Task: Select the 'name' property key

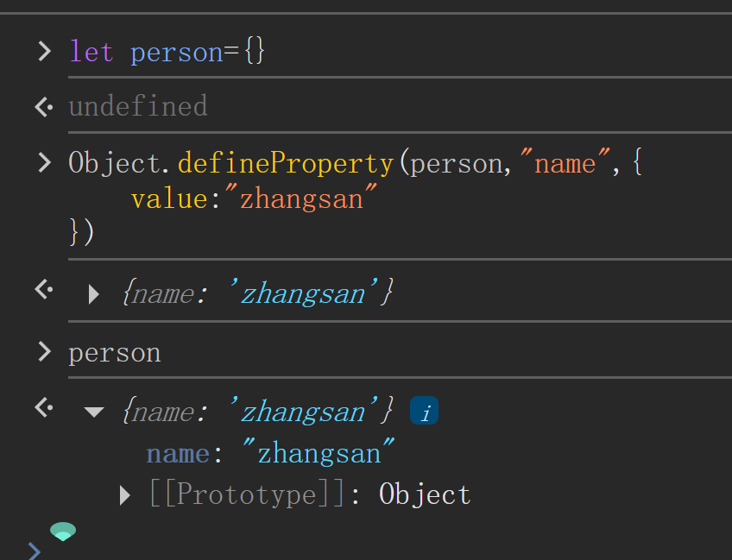Action: 178,454
